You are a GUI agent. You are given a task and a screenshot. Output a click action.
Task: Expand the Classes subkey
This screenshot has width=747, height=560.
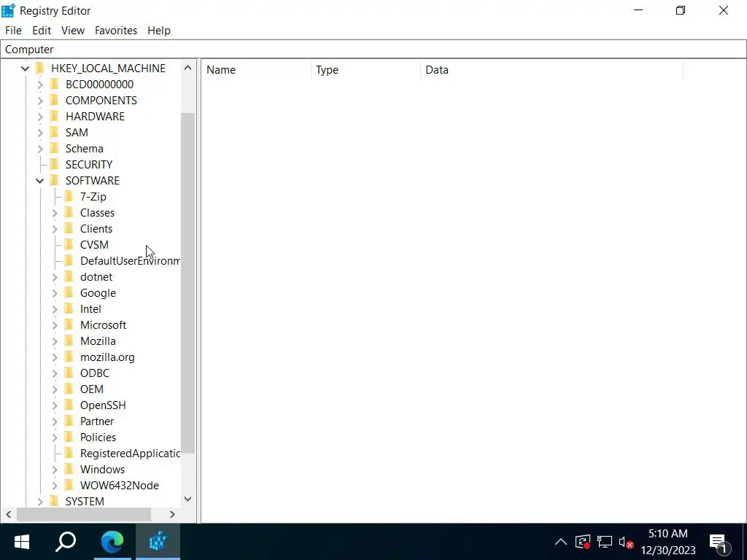pyautogui.click(x=54, y=213)
